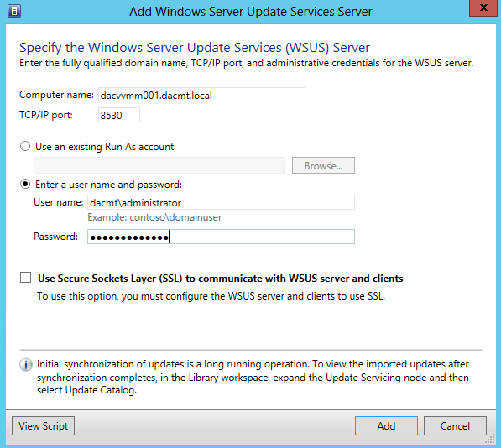Click the Computer name input field
The width and height of the screenshot is (501, 448).
(201, 95)
